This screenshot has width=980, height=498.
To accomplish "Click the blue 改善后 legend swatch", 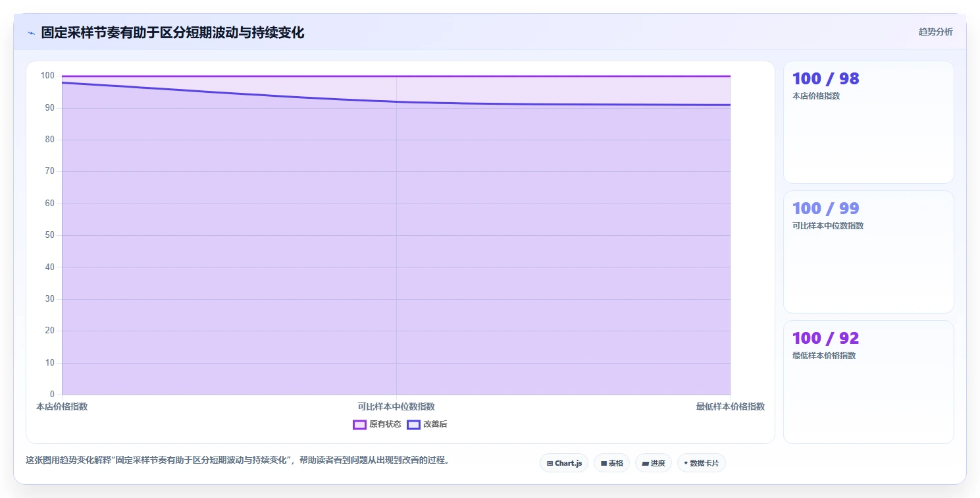I will [413, 425].
